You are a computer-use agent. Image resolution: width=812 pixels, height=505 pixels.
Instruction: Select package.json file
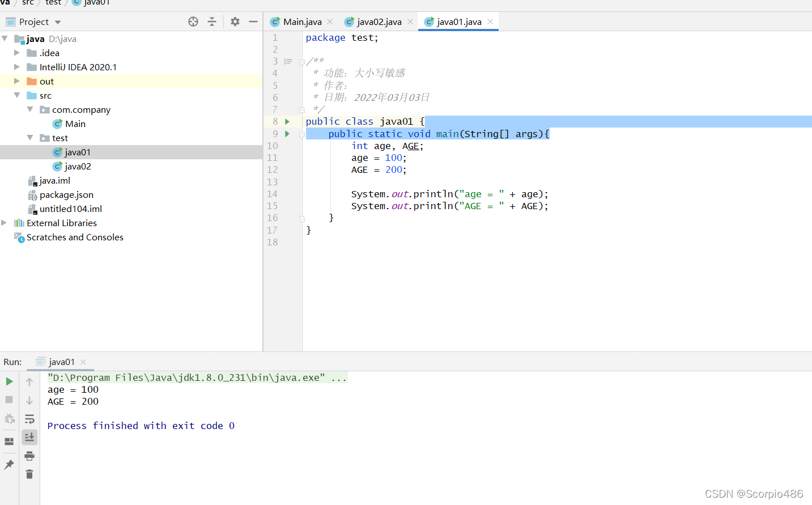point(61,194)
